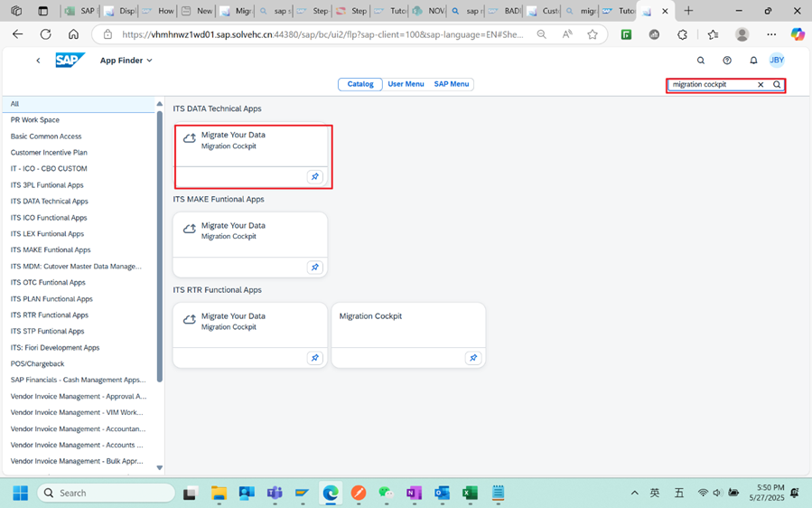This screenshot has width=812, height=508.
Task: Switch to the Catalog tab
Action: tap(360, 84)
